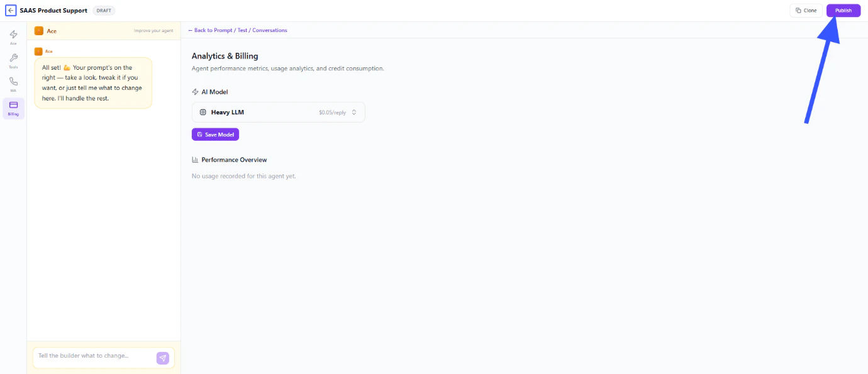Click the 'Agent performance metrics' description text
The image size is (868, 374).
[287, 69]
